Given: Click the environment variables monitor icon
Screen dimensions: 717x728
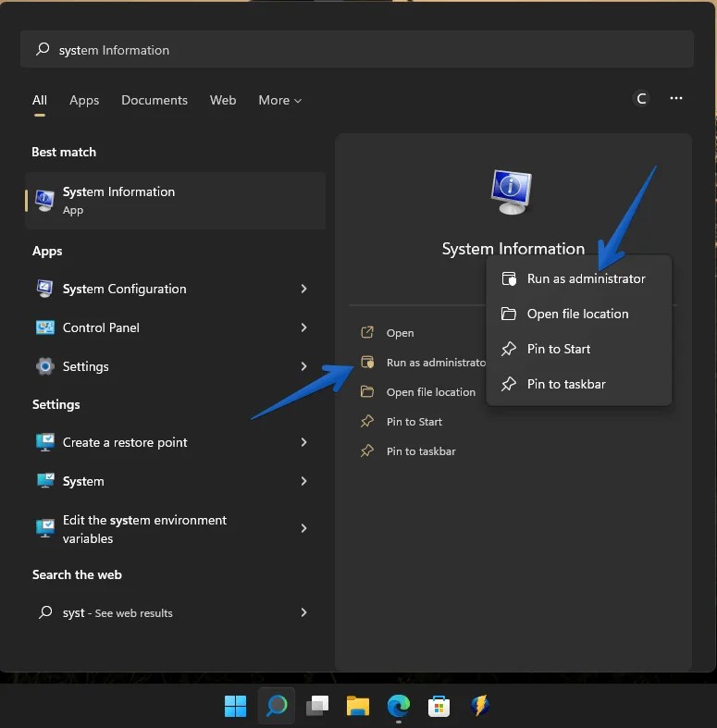Looking at the screenshot, I should click(45, 528).
